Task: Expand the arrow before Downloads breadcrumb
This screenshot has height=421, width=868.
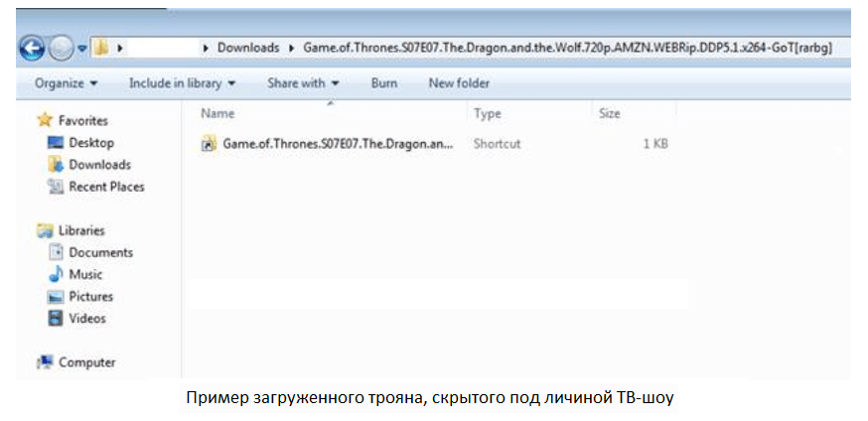Action: 207,49
